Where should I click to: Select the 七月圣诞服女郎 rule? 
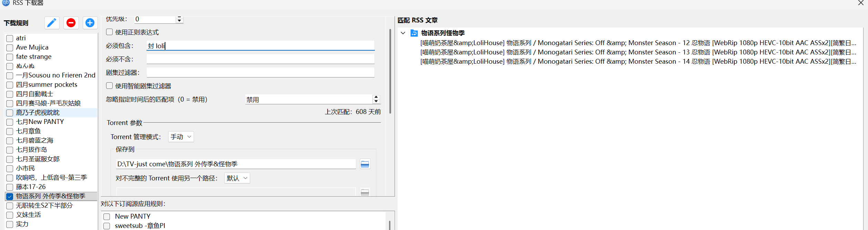click(x=38, y=159)
